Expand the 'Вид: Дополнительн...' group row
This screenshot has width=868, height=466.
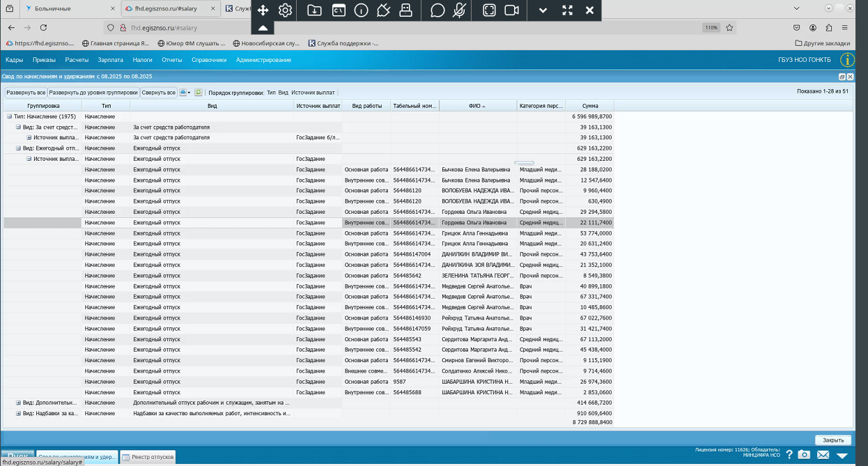point(19,403)
